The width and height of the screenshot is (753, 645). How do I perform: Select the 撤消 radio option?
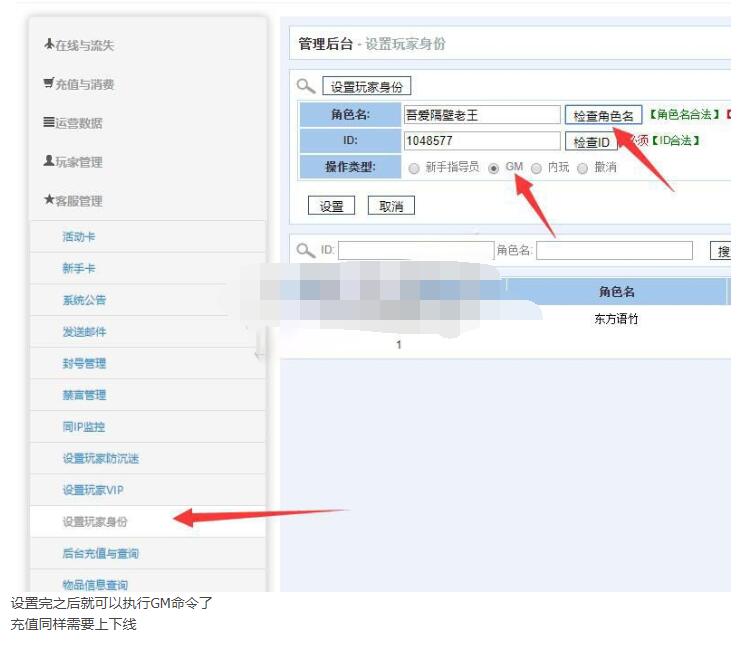582,168
